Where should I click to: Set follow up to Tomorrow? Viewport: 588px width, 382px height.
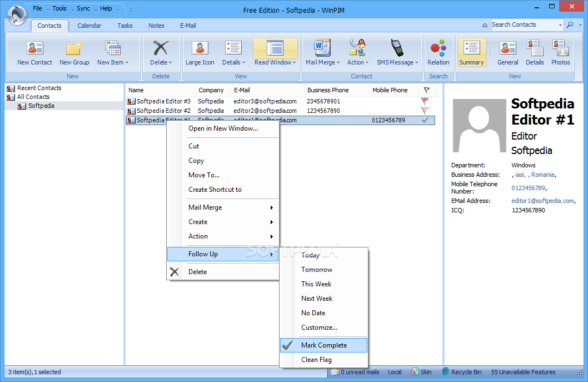point(323,270)
